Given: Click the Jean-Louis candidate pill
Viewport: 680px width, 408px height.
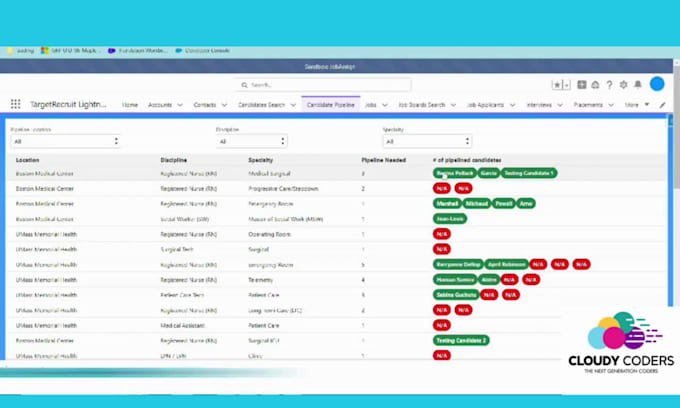Looking at the screenshot, I should coord(450,219).
